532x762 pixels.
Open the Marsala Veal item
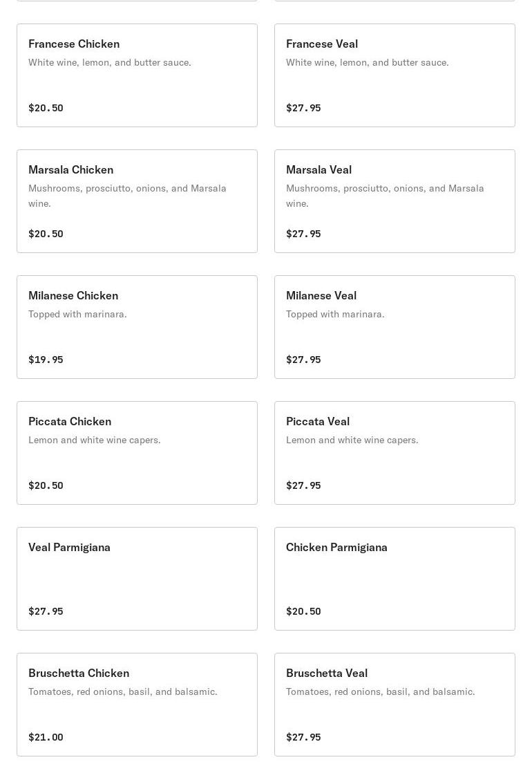tap(395, 201)
